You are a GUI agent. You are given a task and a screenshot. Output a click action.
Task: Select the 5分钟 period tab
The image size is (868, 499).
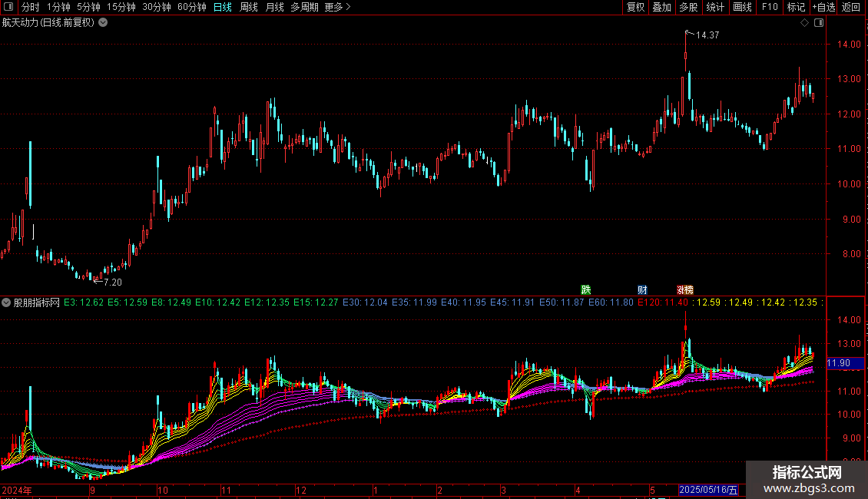(88, 7)
